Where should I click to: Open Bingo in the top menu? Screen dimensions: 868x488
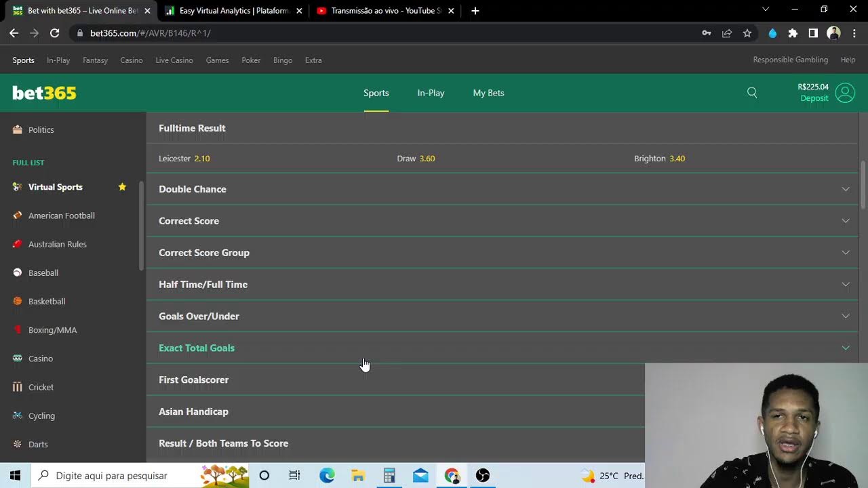coord(283,60)
